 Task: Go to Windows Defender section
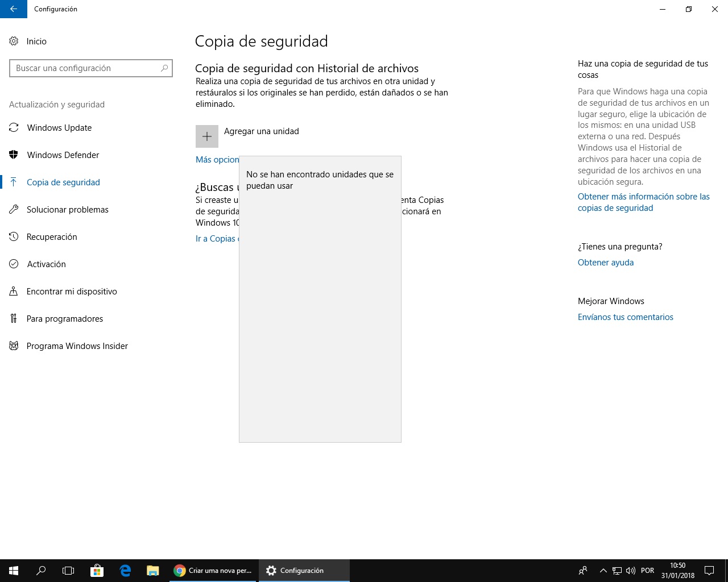[63, 155]
